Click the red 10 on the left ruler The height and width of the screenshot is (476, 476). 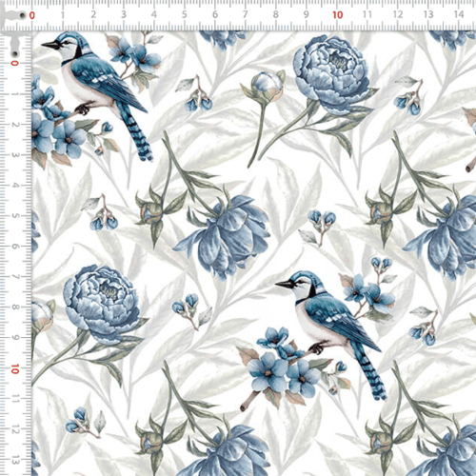(14, 369)
